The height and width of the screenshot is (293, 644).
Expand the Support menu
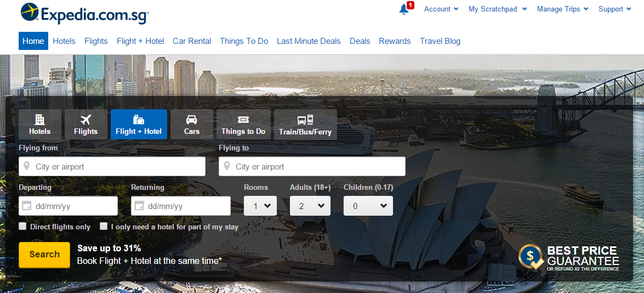[x=614, y=9]
